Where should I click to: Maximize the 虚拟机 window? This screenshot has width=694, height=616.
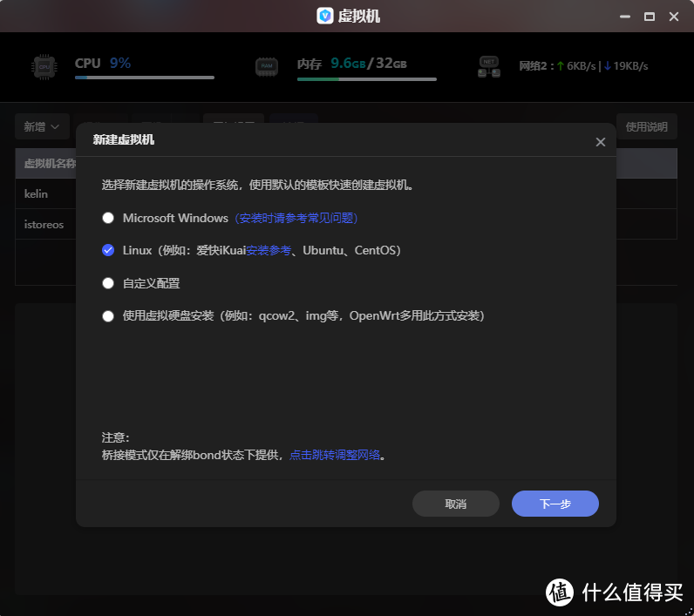point(650,17)
